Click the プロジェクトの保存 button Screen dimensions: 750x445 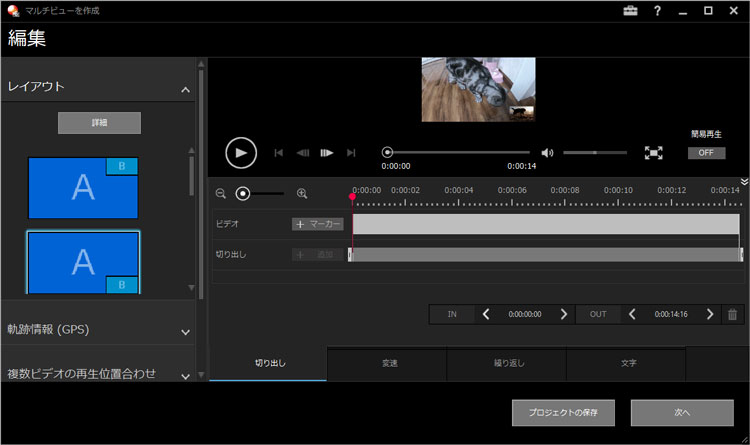(x=564, y=412)
